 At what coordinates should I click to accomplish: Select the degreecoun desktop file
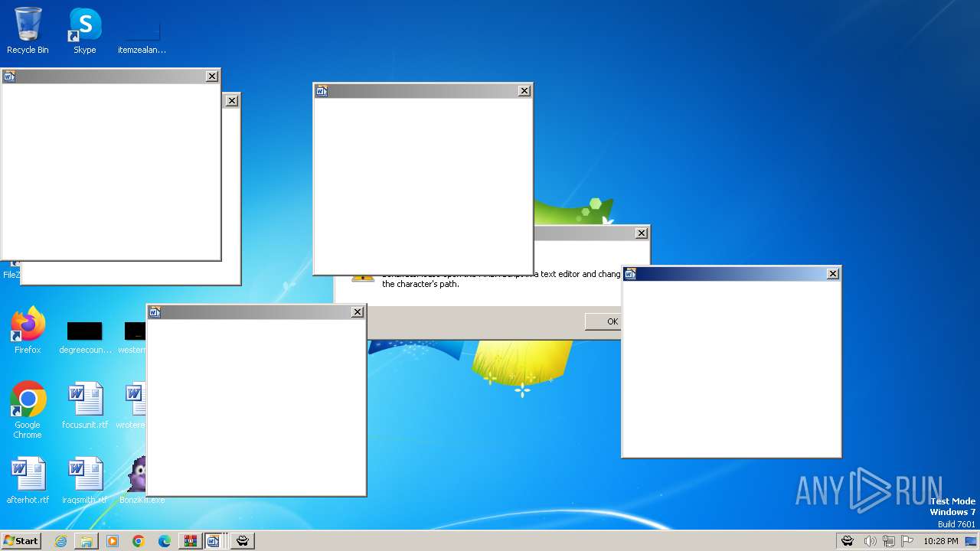[84, 337]
